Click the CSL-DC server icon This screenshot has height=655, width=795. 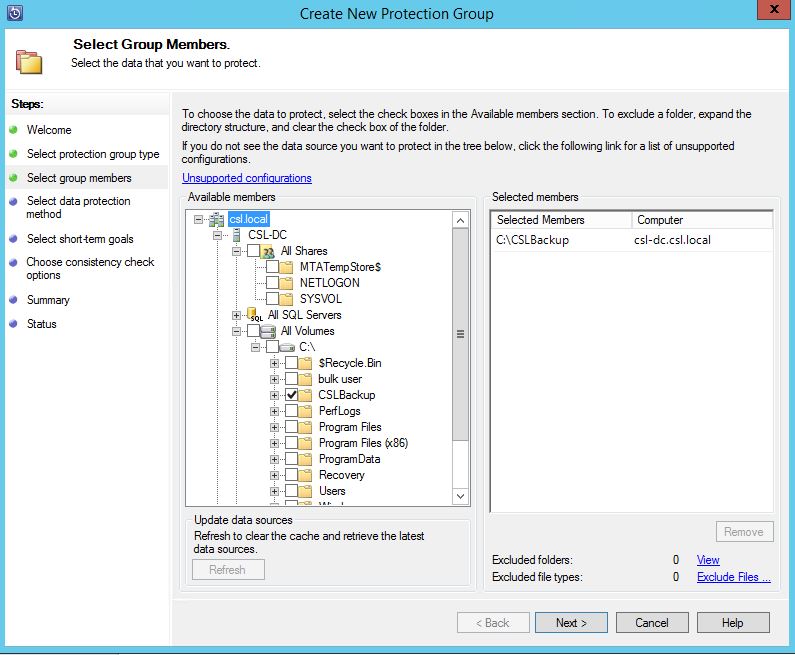(236, 235)
